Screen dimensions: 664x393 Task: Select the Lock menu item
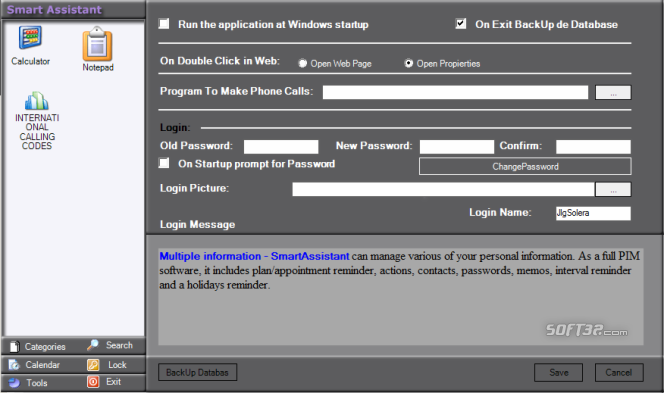[x=117, y=365]
